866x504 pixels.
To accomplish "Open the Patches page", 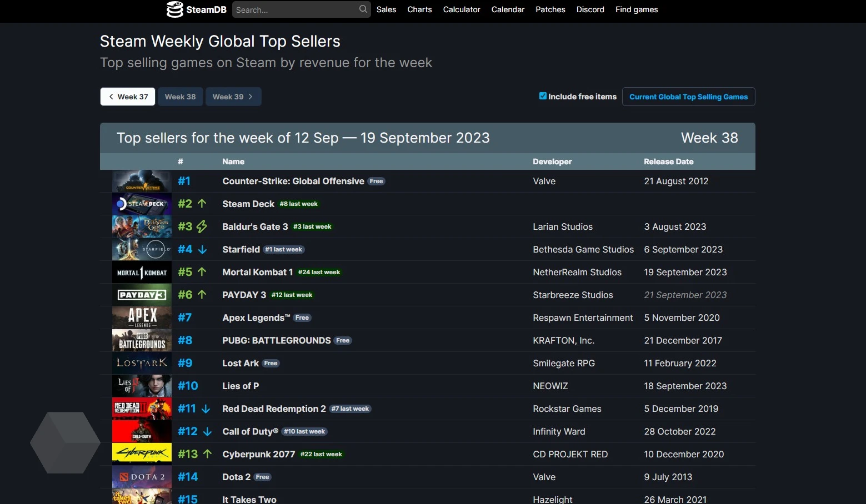I will (x=550, y=9).
